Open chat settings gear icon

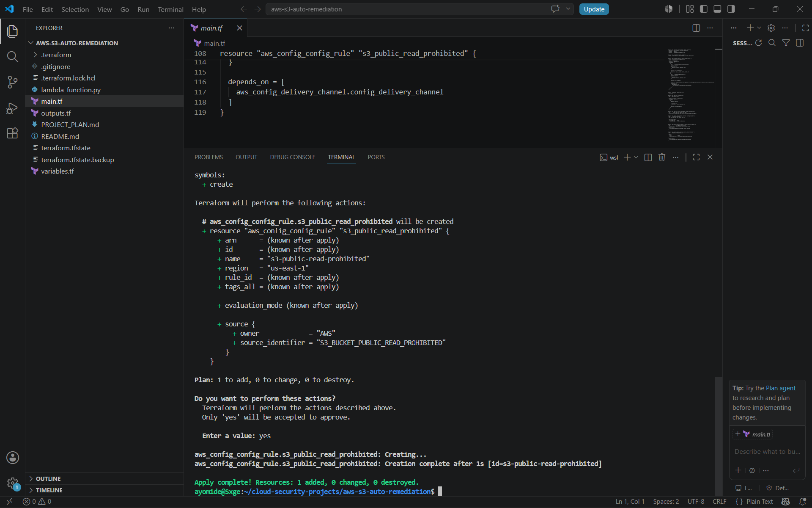(771, 28)
